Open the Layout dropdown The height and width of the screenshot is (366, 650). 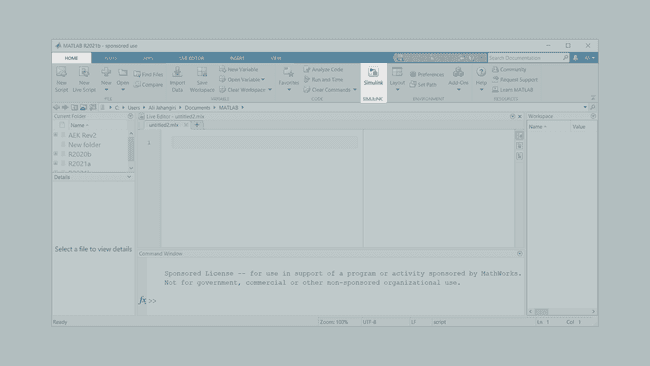coord(397,90)
